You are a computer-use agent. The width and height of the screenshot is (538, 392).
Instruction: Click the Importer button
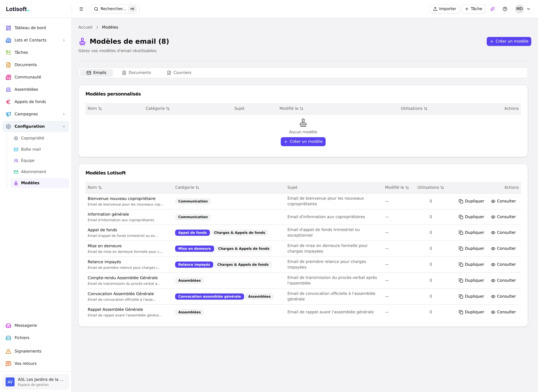point(444,9)
